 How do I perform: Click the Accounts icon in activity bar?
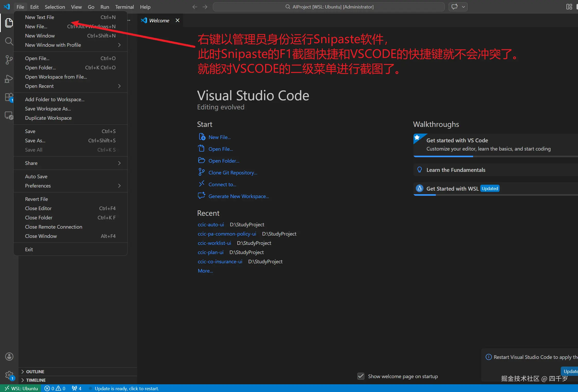[x=9, y=357]
